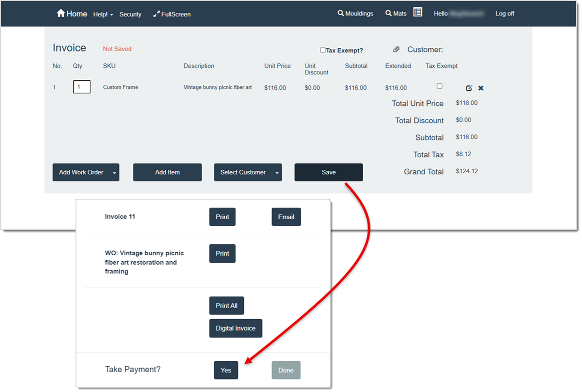
Task: Enable the Tax Exempt? checkbox above the invoice
Action: pos(322,49)
